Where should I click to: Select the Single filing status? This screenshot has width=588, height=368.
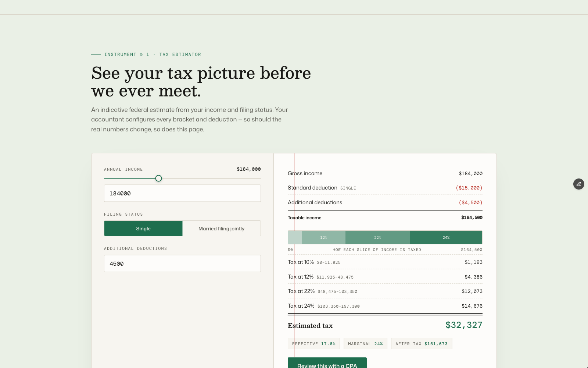[x=143, y=229]
